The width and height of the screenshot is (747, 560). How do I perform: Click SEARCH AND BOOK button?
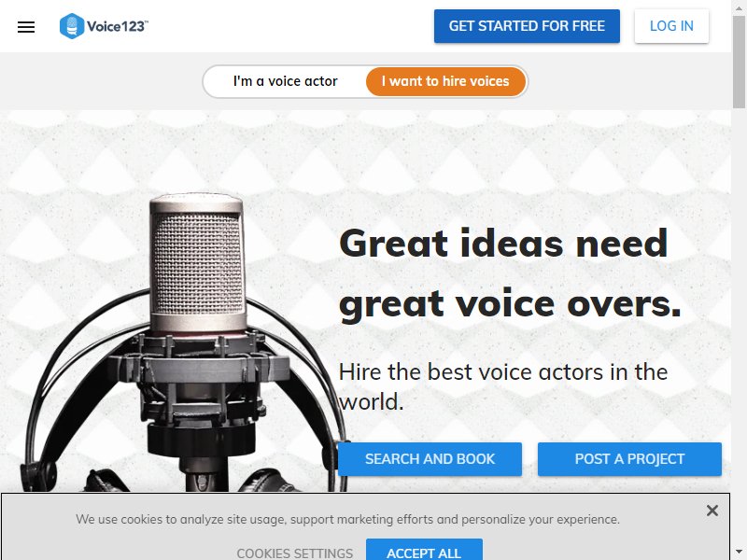click(430, 459)
